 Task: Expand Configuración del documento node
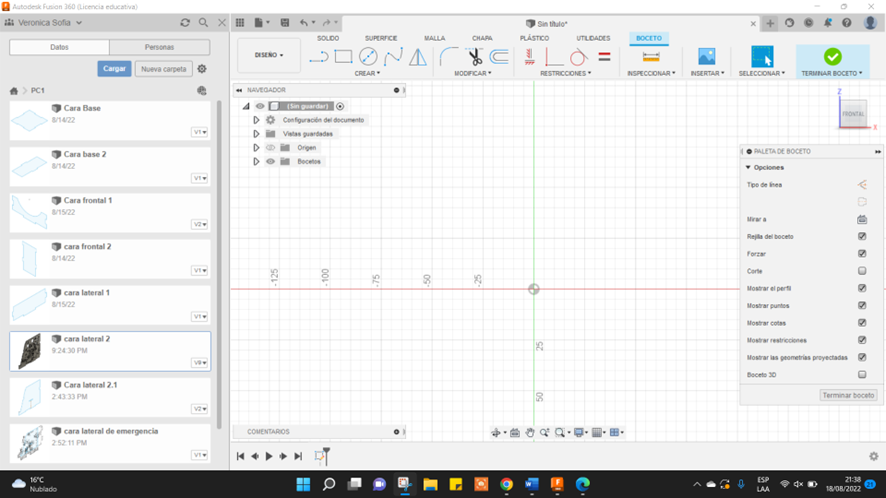pos(256,120)
